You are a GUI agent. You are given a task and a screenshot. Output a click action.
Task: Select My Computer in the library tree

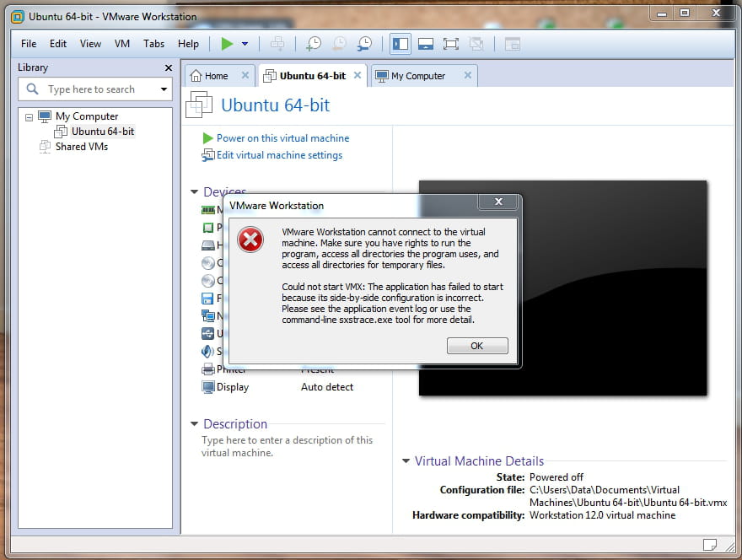[87, 116]
